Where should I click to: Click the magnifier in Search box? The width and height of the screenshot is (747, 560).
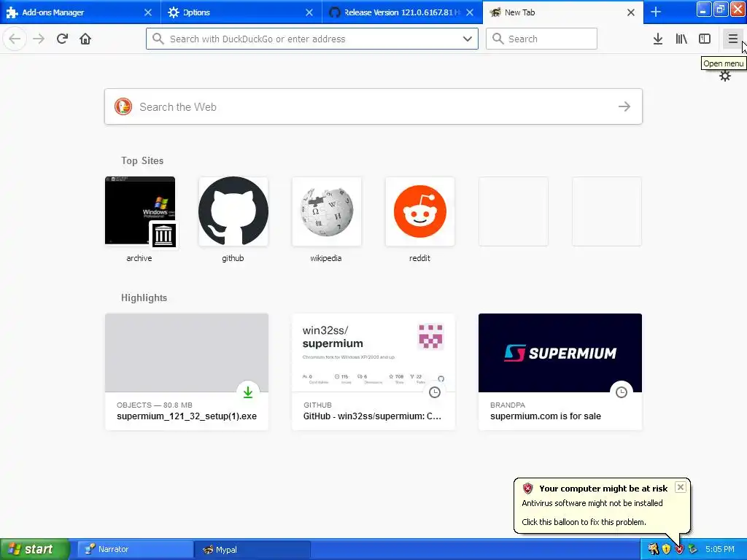pos(498,39)
